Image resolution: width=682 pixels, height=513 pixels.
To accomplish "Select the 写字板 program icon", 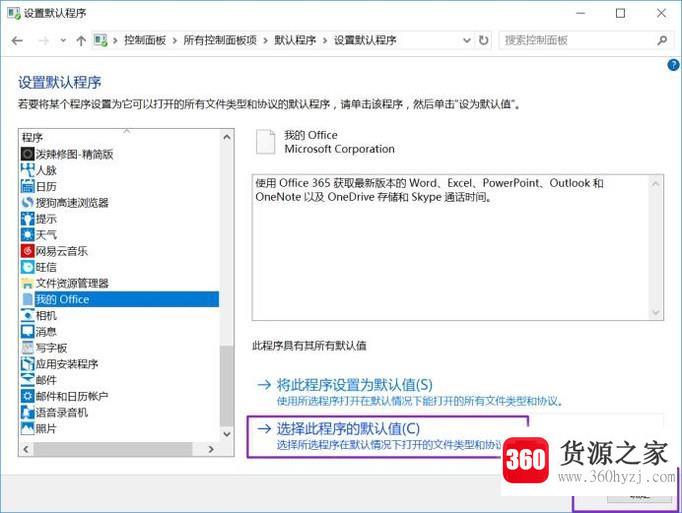I will [x=27, y=347].
